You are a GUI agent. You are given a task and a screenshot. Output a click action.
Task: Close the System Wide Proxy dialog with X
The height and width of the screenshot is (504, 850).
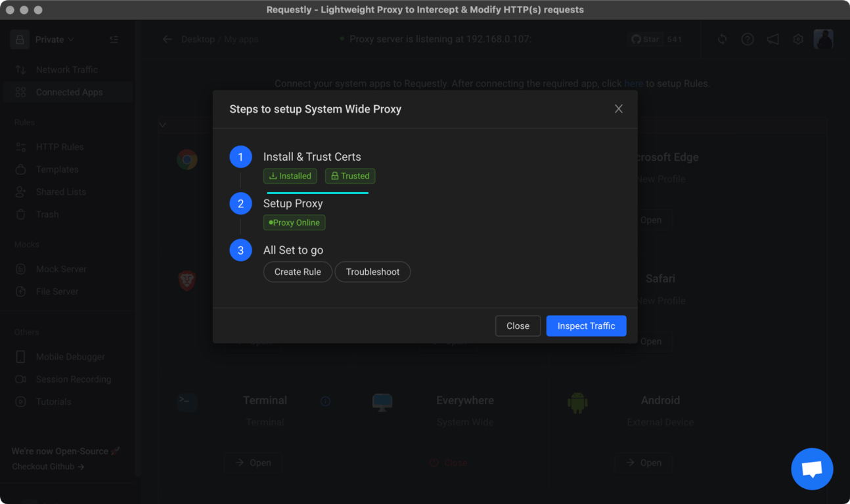(618, 109)
